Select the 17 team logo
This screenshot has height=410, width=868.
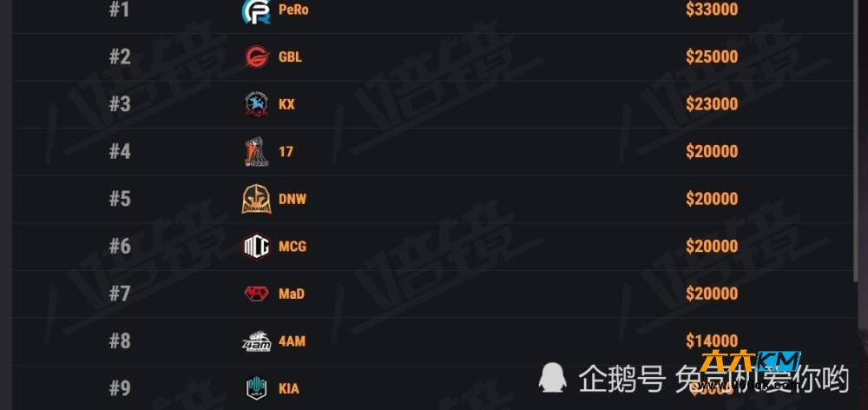(x=257, y=152)
